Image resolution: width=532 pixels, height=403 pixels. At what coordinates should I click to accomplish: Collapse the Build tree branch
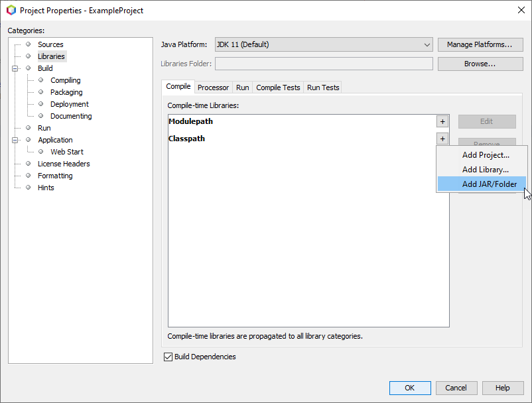tap(15, 68)
